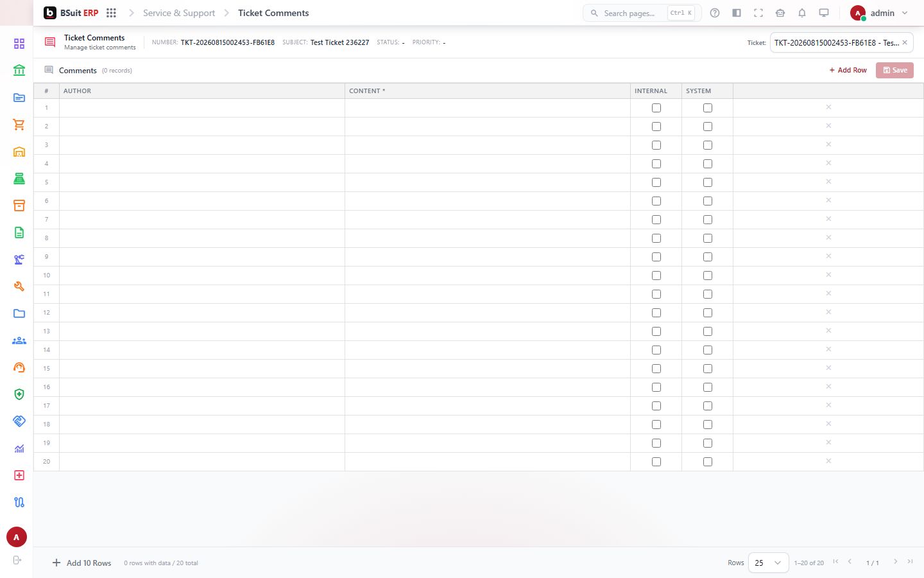This screenshot has height=578, width=924.
Task: Open the apps grid launcher icon
Action: (111, 13)
